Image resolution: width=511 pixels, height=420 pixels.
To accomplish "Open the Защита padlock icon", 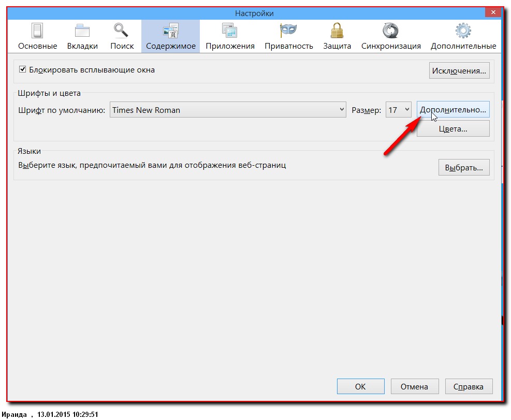I will coord(337,31).
